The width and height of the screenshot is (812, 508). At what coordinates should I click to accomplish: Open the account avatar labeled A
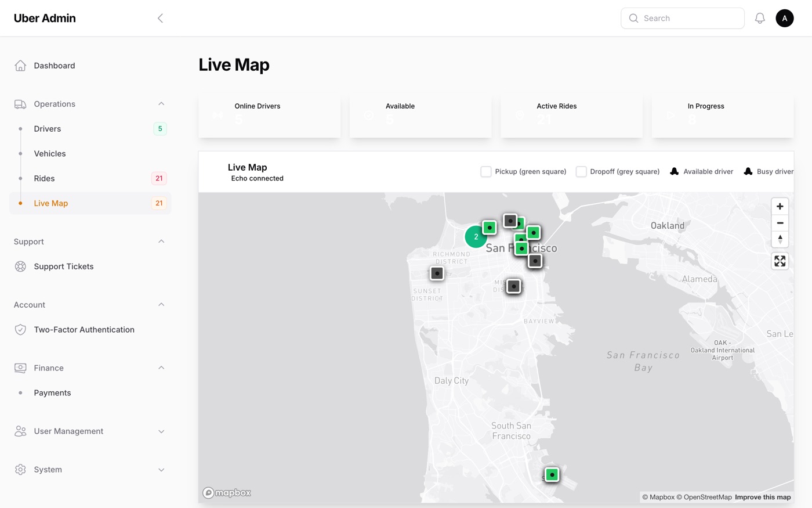785,18
